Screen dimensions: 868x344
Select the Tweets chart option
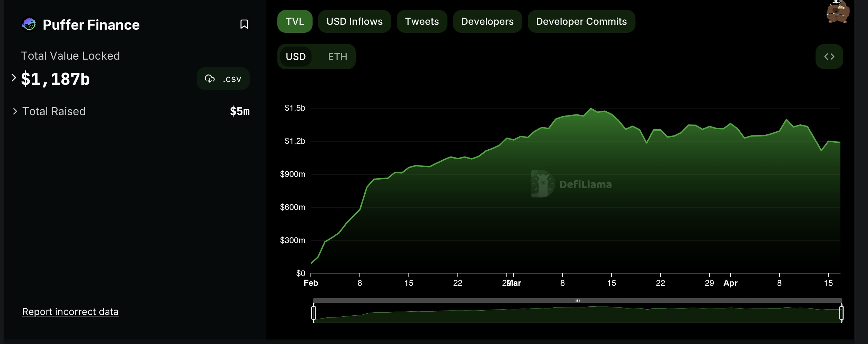point(422,21)
